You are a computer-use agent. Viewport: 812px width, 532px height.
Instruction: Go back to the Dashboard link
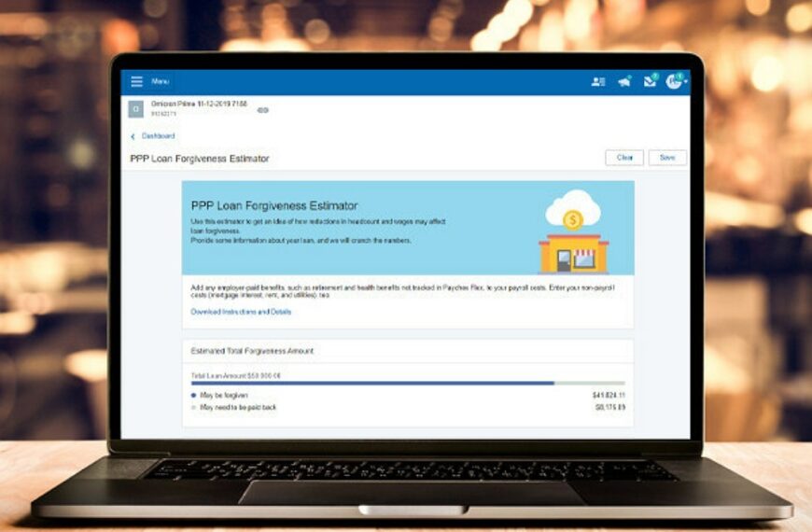(x=158, y=136)
